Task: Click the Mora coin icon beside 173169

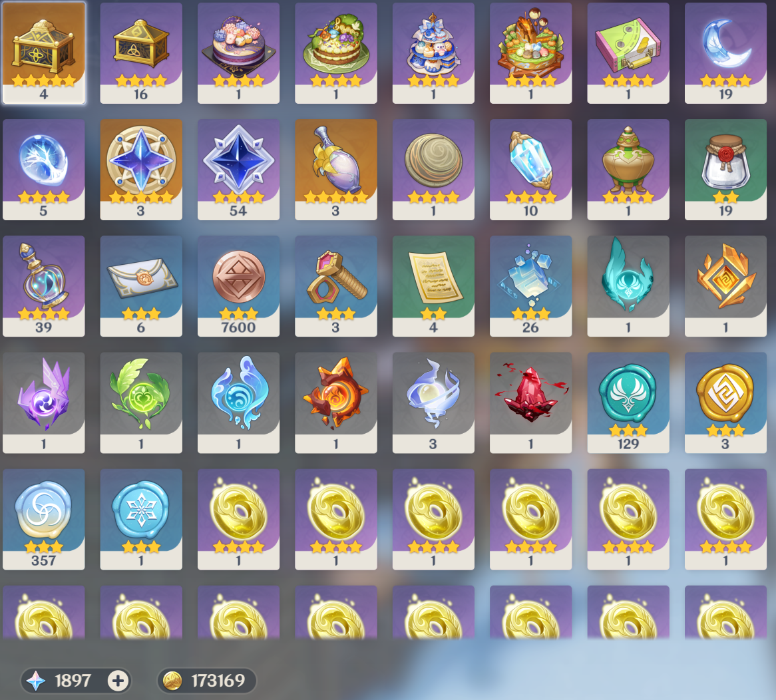Action: click(x=173, y=681)
